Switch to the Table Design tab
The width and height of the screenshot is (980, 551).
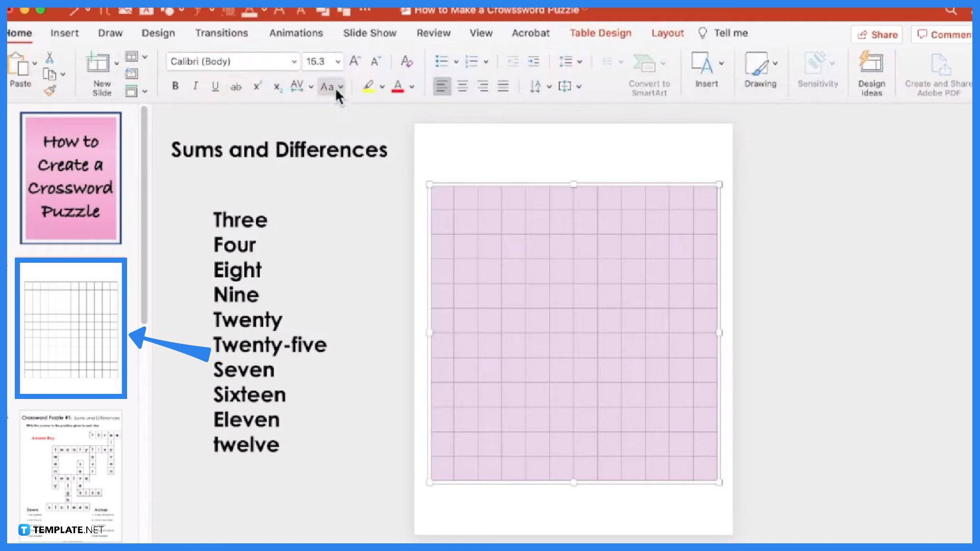click(x=600, y=33)
